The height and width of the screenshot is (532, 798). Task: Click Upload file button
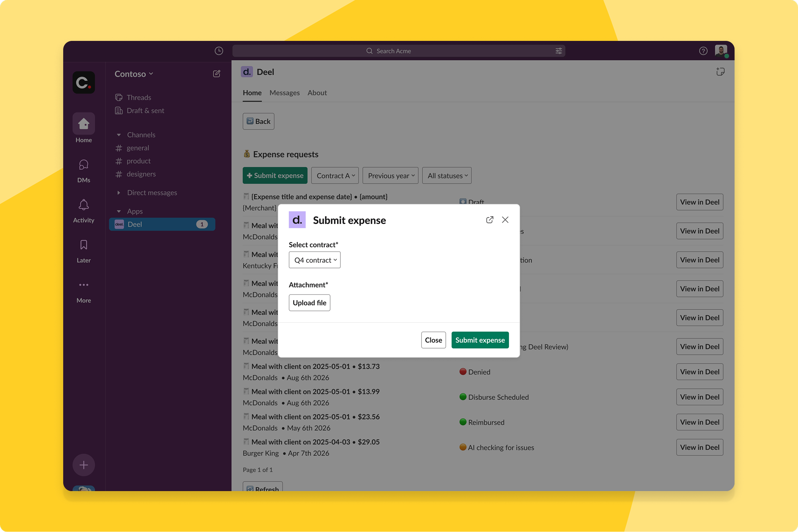309,303
